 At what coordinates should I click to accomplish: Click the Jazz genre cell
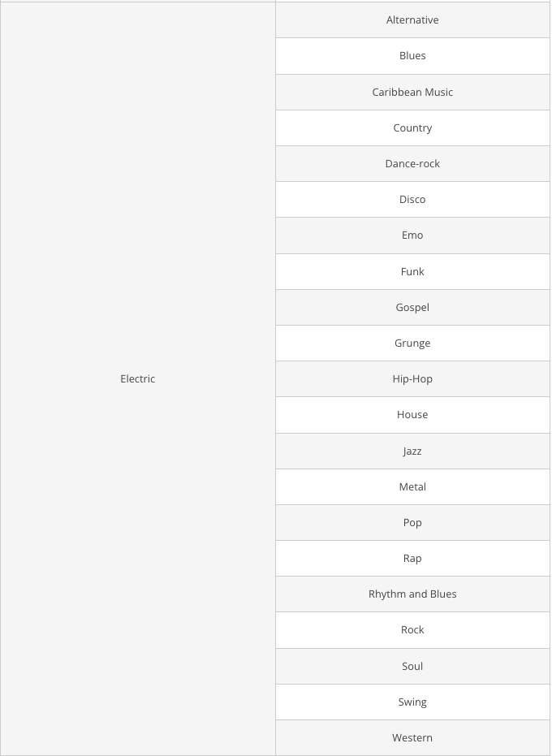(x=412, y=451)
